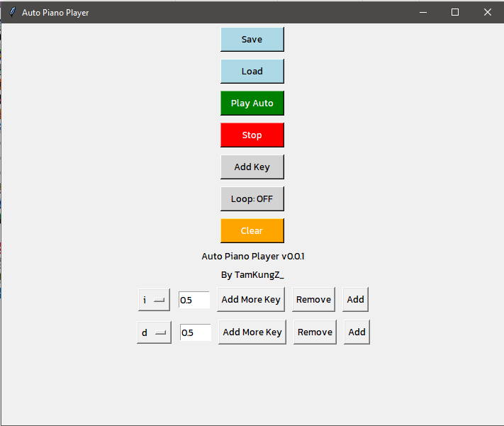
Task: Click the Add Key button
Action: (252, 167)
